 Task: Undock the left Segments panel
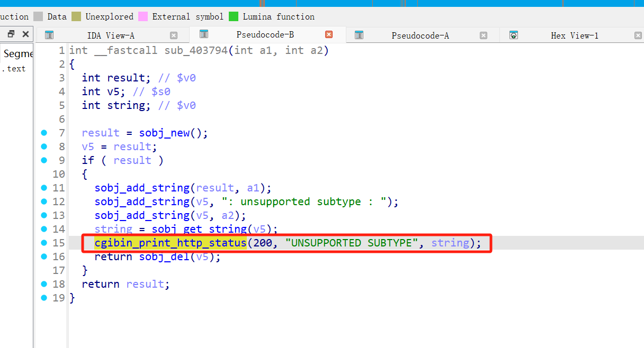11,34
